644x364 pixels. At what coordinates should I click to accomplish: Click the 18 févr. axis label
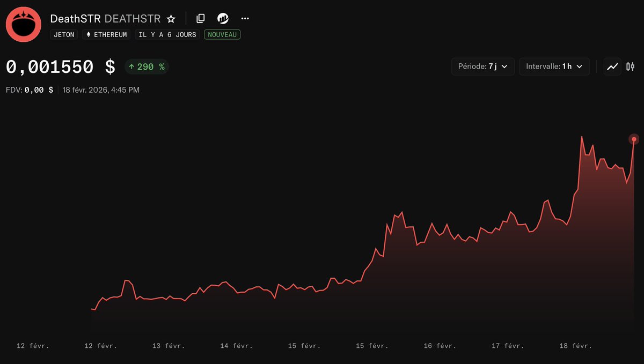coord(576,346)
